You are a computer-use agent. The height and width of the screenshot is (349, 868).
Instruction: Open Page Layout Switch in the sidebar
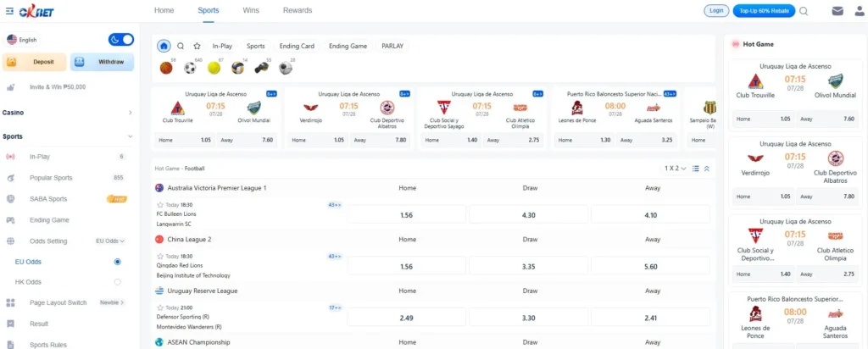point(58,303)
